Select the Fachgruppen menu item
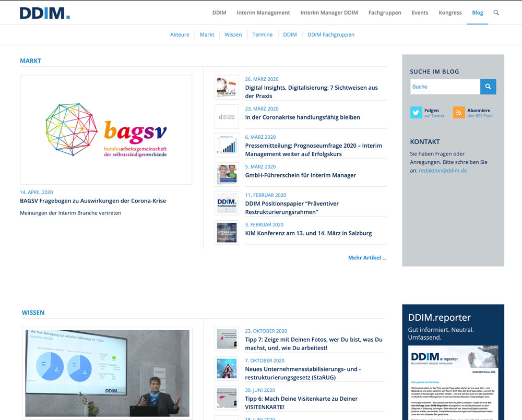 pos(385,13)
